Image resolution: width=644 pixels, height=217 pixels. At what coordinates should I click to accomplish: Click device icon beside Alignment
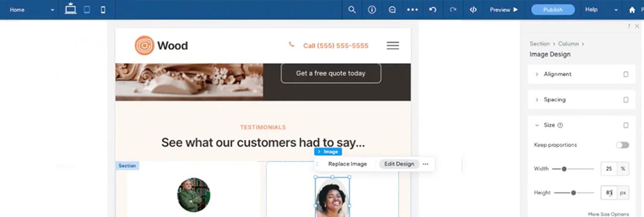point(626,74)
